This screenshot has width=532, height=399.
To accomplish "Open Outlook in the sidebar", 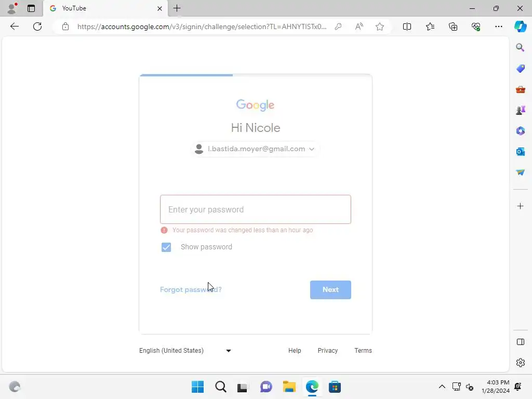I will (x=520, y=152).
